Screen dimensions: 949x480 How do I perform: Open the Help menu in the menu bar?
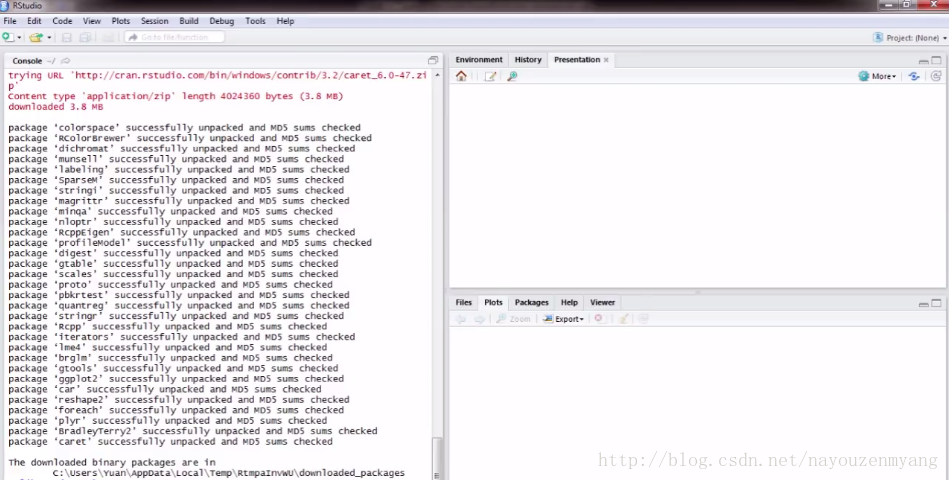285,21
